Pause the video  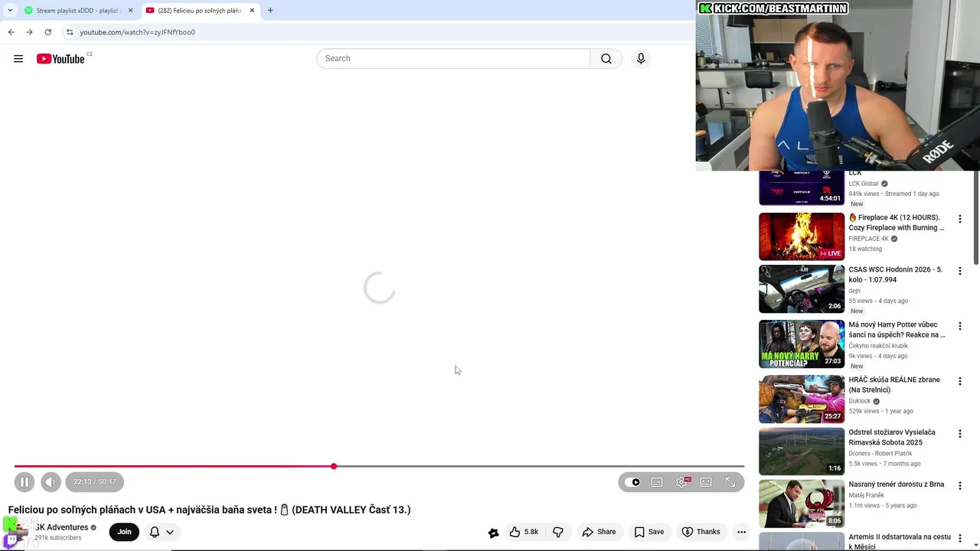coord(24,482)
